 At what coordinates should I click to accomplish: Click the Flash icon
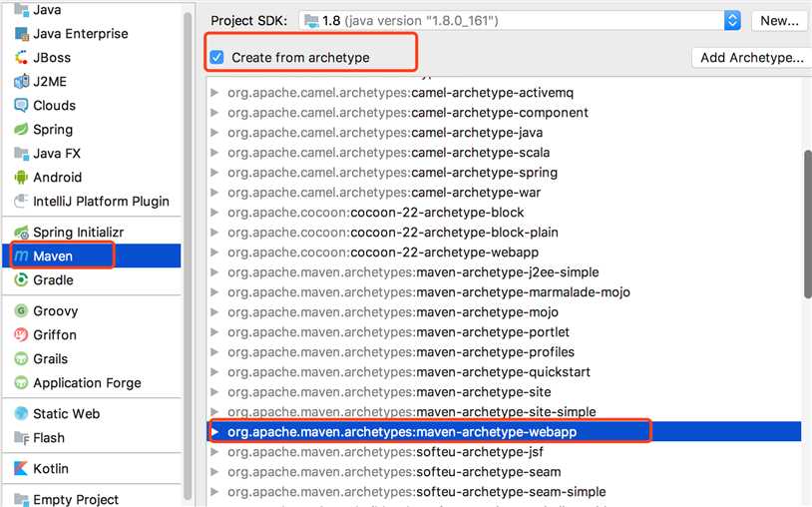click(21, 438)
